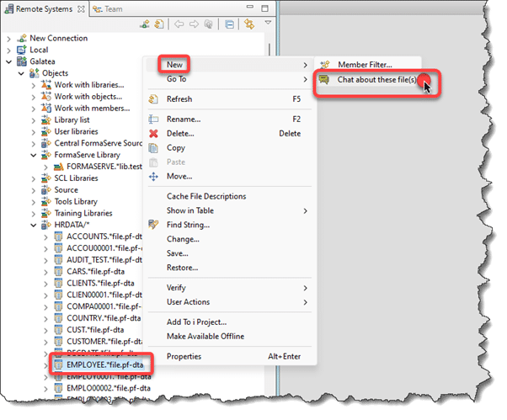
Task: Select Member Filter... from the New submenu
Action: [365, 65]
